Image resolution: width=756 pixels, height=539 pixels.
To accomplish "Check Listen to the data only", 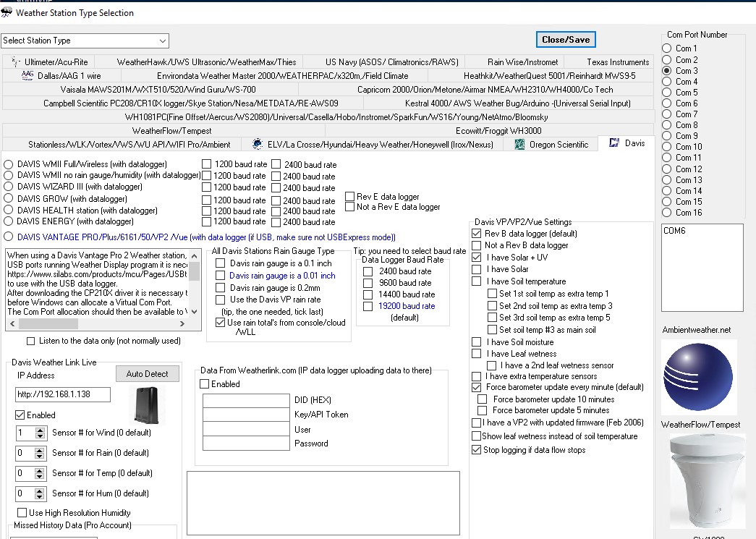I will click(x=31, y=341).
